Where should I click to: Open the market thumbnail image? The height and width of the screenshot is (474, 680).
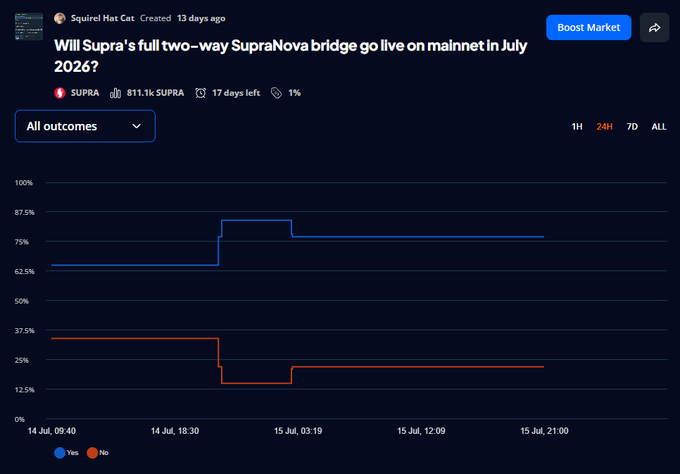[29, 26]
